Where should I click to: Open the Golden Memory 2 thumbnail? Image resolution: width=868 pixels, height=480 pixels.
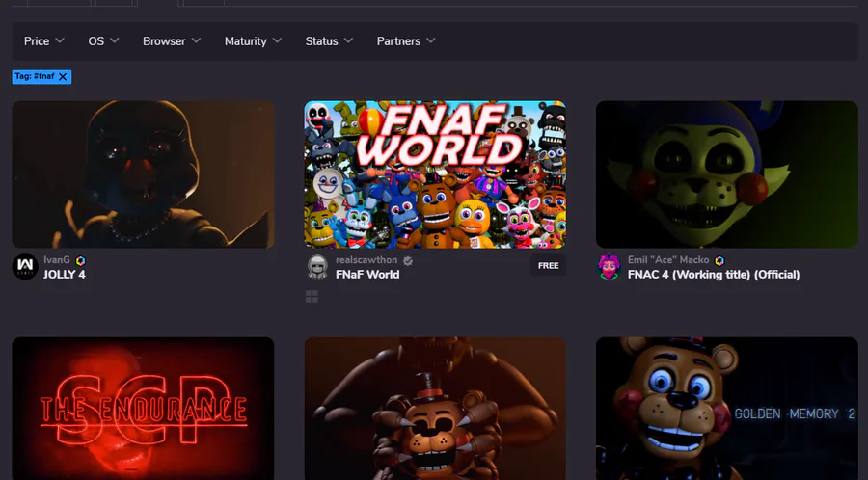[727, 409]
